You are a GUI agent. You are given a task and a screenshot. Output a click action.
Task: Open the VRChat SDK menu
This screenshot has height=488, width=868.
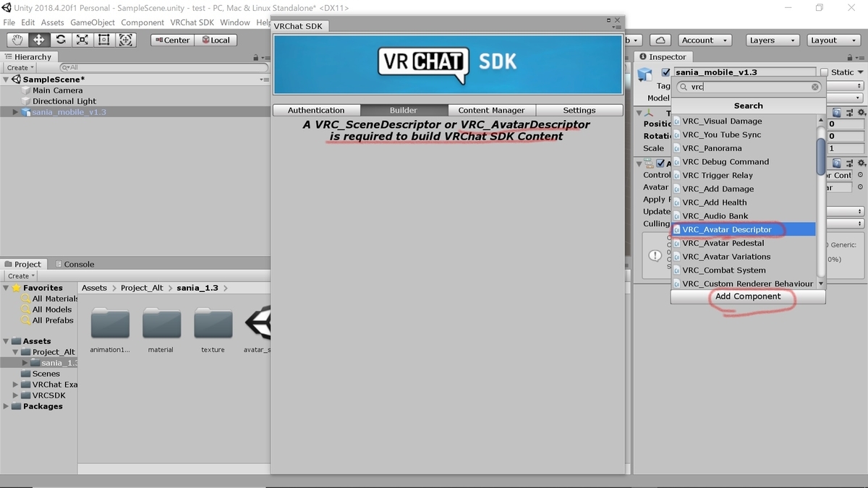point(192,22)
